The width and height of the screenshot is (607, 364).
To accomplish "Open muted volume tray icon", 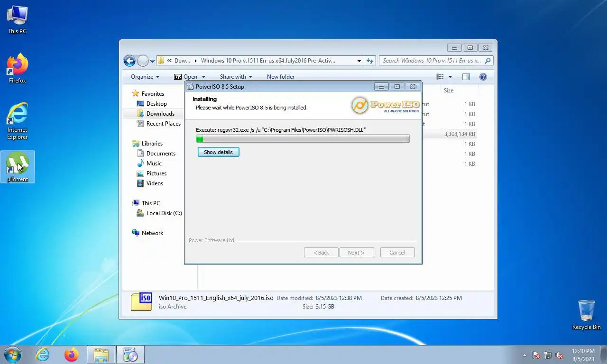I will [559, 355].
